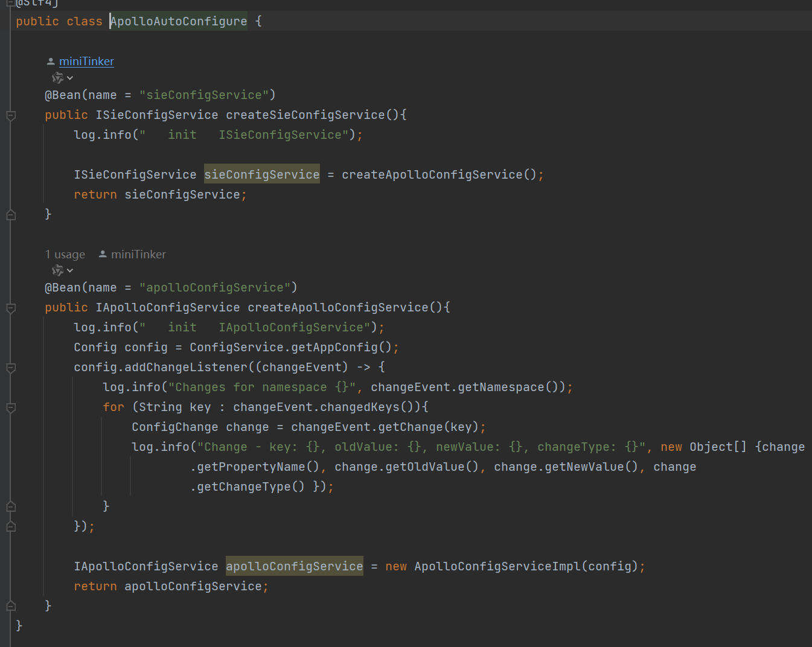Click the getNewValue() call
The image size is (812, 647).
tap(592, 467)
